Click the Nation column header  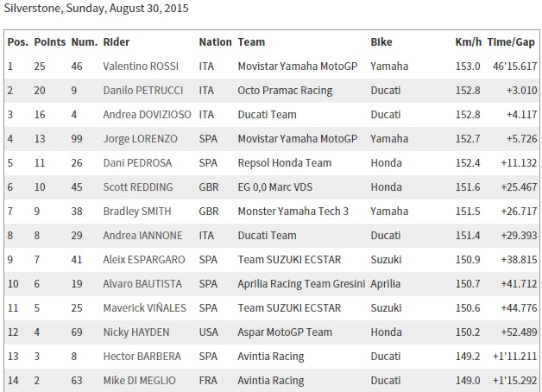(x=215, y=41)
